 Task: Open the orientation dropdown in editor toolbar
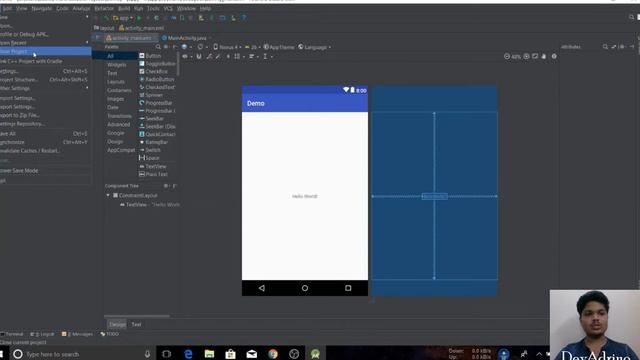(x=202, y=47)
